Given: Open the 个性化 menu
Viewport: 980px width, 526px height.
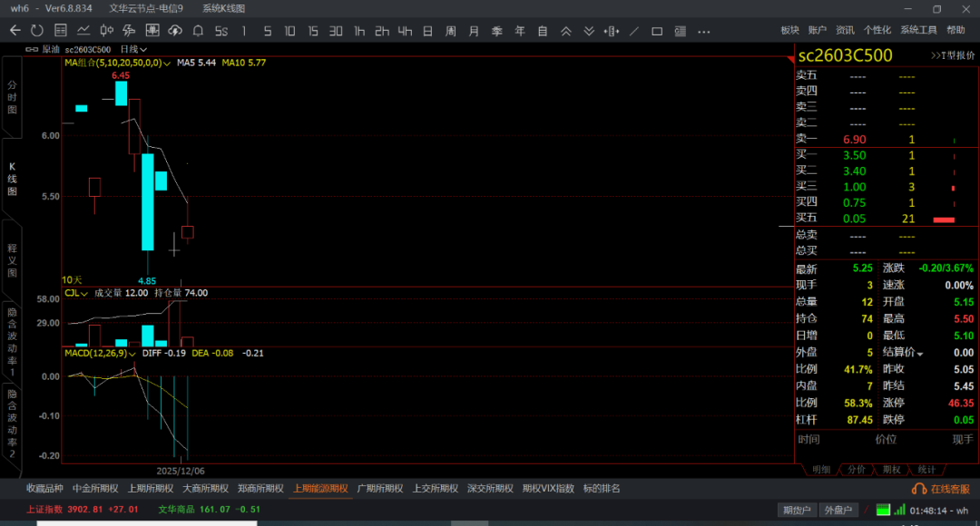Looking at the screenshot, I should tap(877, 30).
